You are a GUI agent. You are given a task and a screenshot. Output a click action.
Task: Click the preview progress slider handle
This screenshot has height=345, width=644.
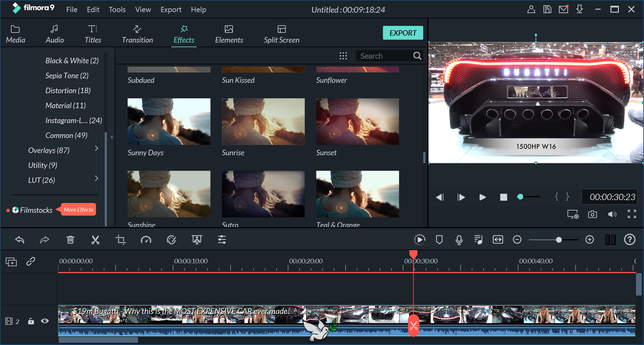[520, 197]
